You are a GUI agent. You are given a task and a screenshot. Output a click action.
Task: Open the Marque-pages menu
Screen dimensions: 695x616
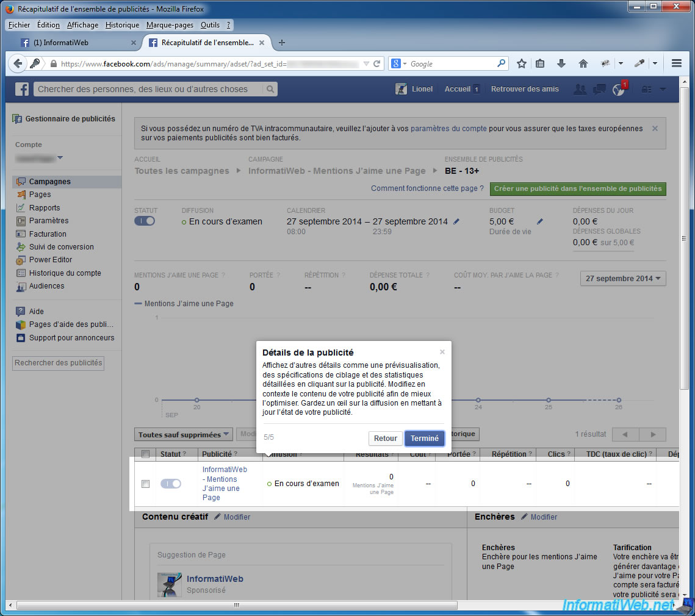(x=170, y=25)
